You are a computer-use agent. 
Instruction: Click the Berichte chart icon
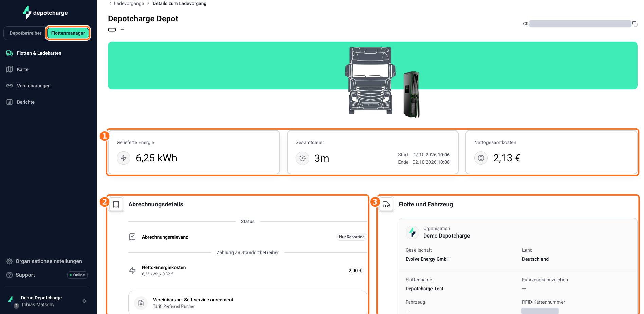[x=10, y=102]
